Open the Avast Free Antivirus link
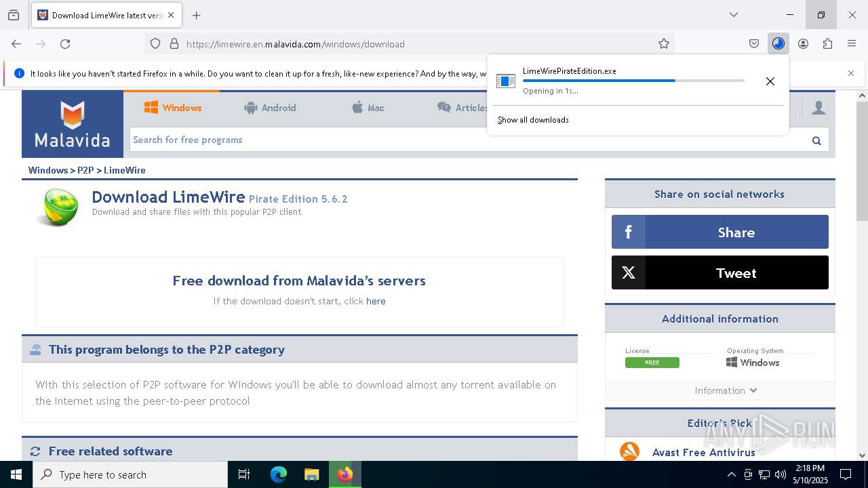Viewport: 868px width, 488px height. [x=704, y=452]
